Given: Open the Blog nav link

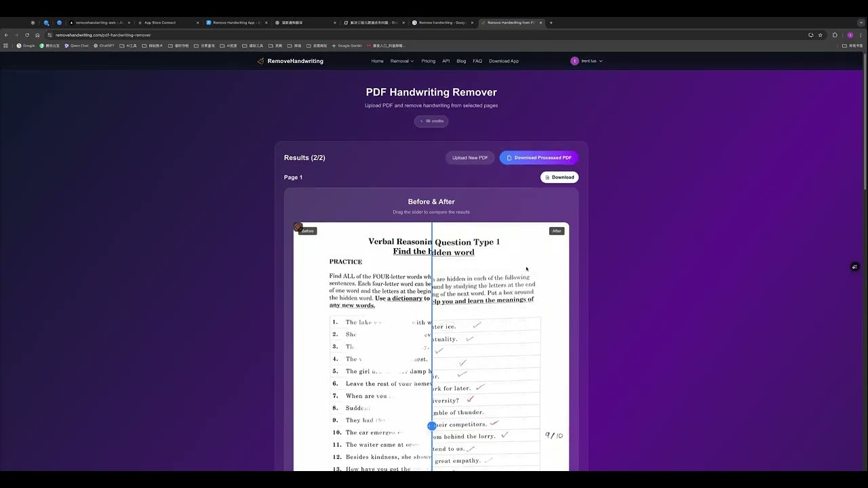Looking at the screenshot, I should click(x=461, y=61).
